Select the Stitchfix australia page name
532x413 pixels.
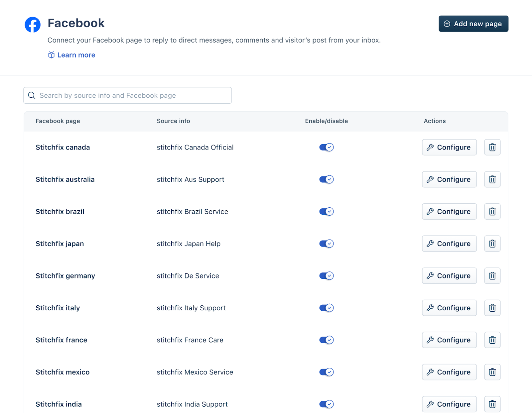click(x=65, y=179)
